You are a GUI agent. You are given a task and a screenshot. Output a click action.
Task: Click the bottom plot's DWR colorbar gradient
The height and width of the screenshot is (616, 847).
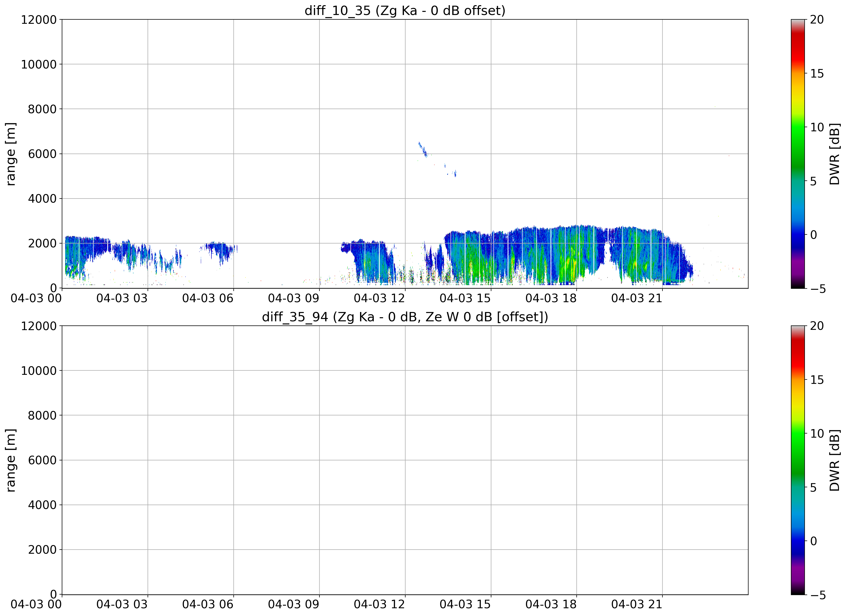coord(798,460)
